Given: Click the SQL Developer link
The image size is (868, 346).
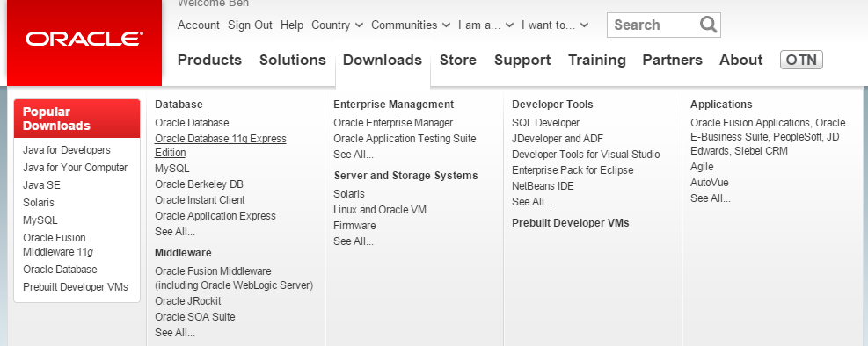Looking at the screenshot, I should pyautogui.click(x=546, y=123).
